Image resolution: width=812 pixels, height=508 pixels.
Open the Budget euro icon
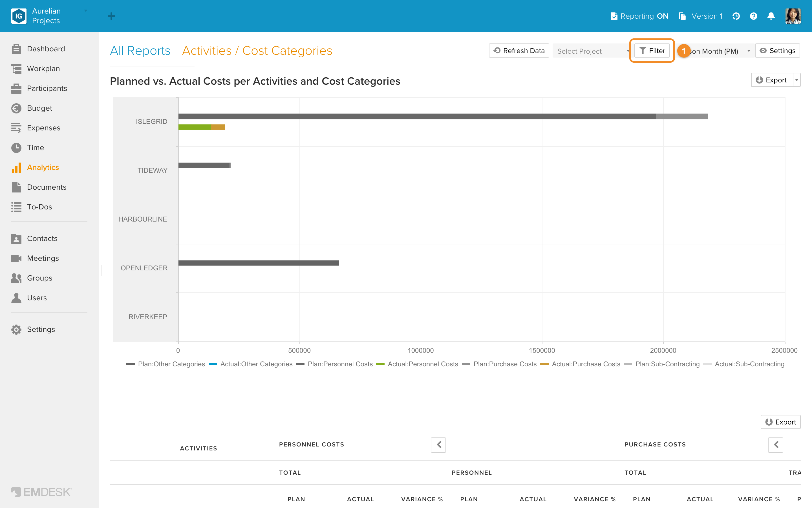point(16,108)
